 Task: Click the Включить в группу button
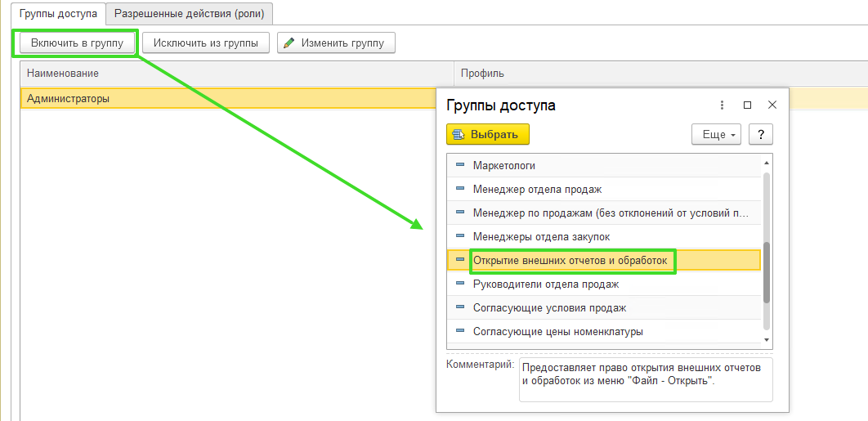pyautogui.click(x=77, y=43)
